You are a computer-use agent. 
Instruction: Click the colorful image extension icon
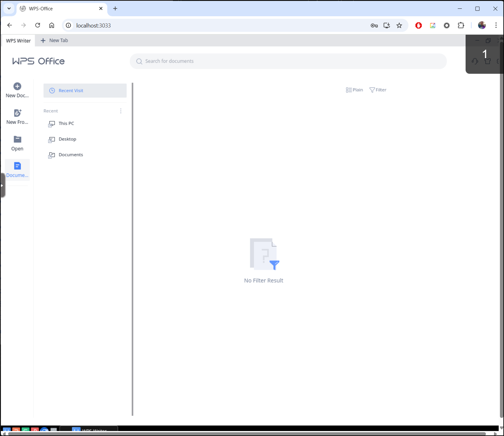pyautogui.click(x=432, y=25)
